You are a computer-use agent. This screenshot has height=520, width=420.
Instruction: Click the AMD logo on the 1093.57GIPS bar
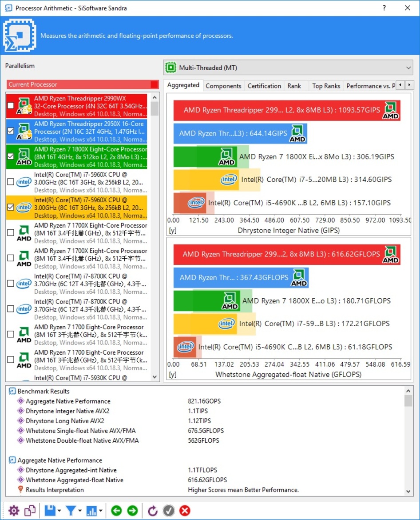(x=391, y=110)
